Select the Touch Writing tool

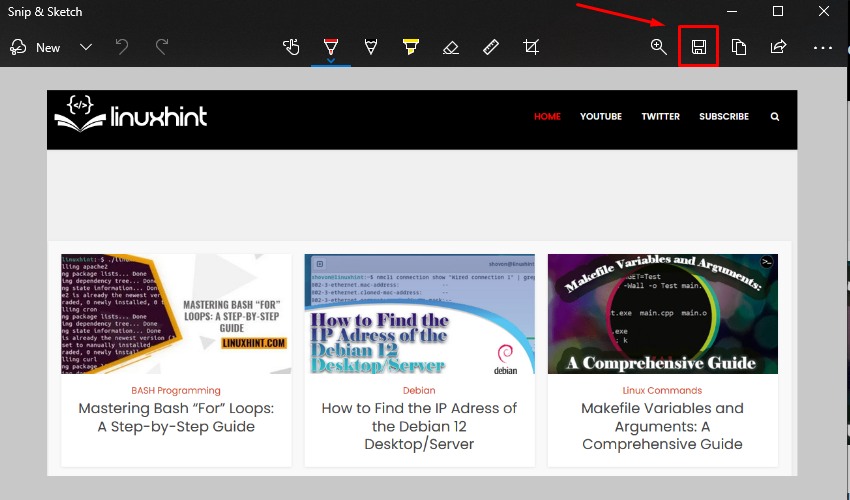point(291,47)
